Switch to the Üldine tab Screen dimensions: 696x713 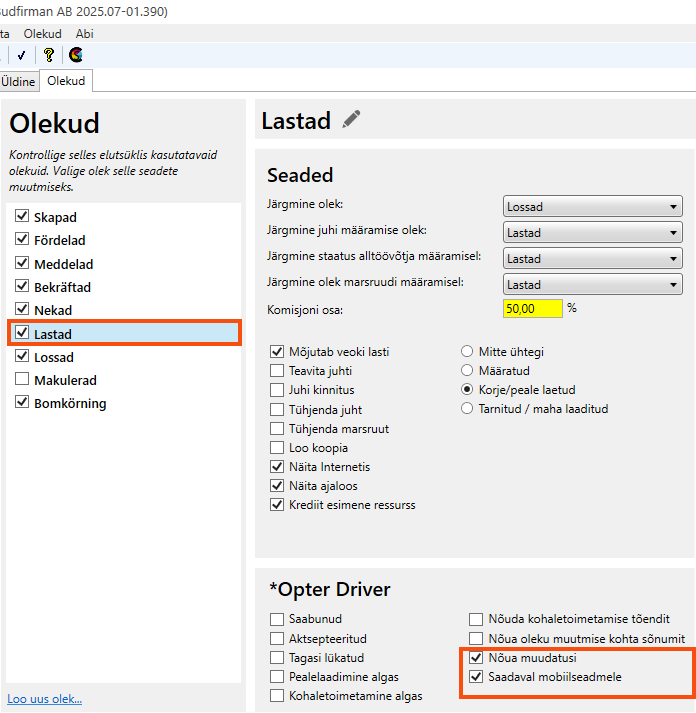(18, 81)
